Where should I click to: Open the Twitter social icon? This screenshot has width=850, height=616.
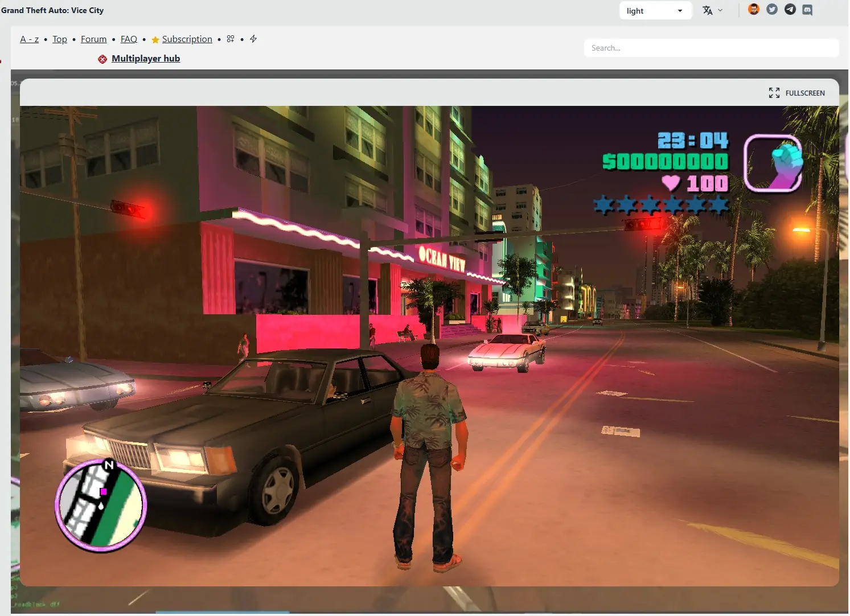[771, 10]
